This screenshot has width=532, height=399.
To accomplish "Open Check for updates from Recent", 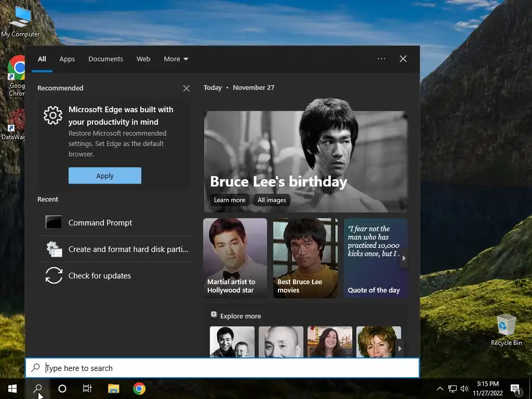I will pos(114,275).
